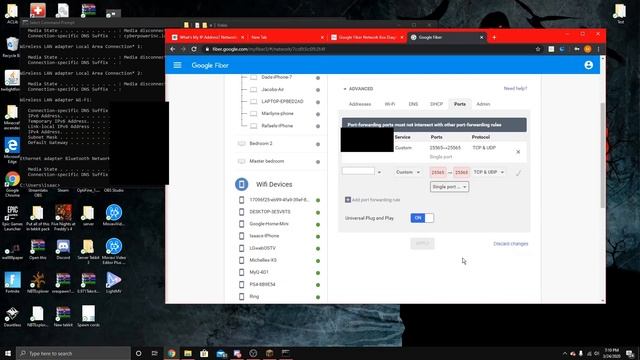Click the APPLY button
This screenshot has height=360, width=640.
coord(422,244)
